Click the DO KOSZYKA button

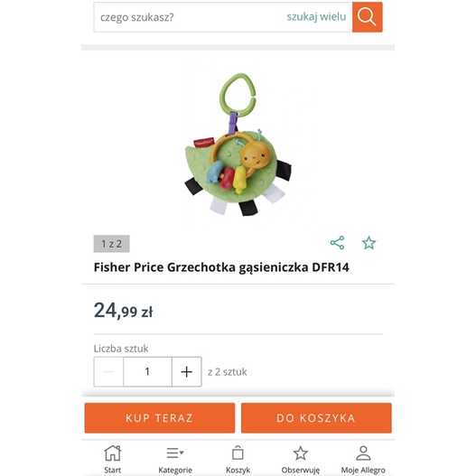[316, 418]
